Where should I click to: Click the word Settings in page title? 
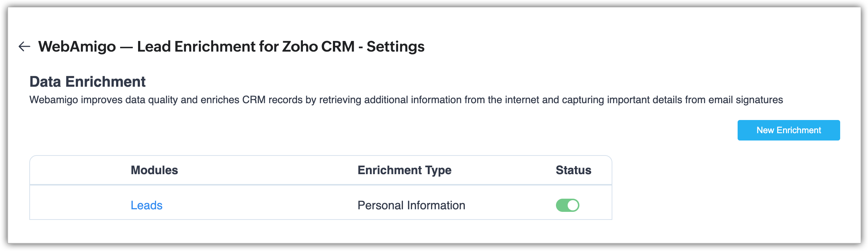396,46
